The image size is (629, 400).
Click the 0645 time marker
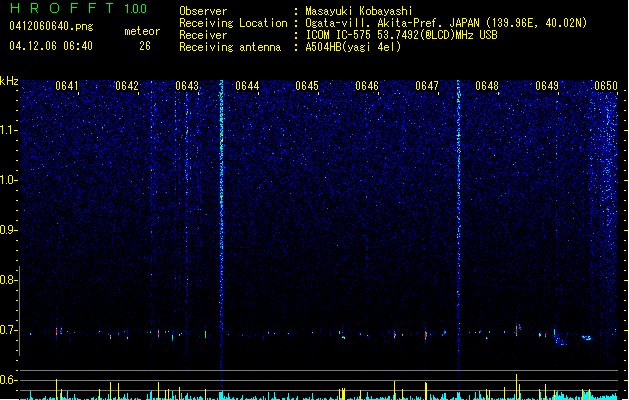[307, 86]
